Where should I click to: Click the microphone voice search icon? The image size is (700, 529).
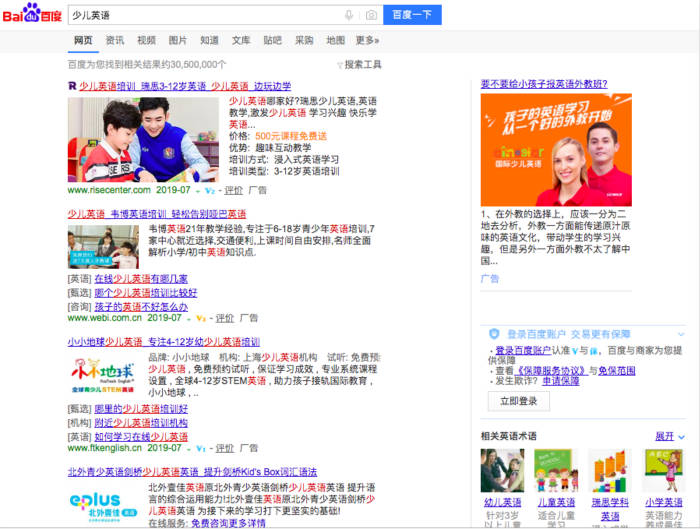349,15
